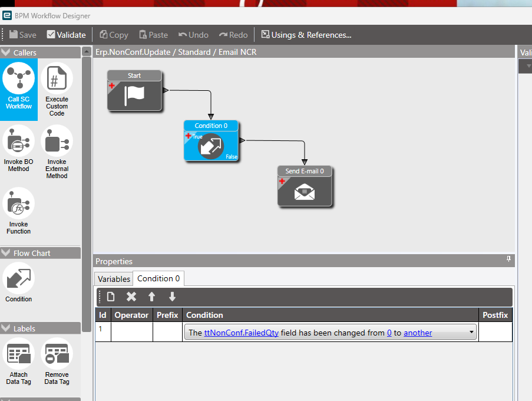Switch to the Variables tab
532x401 pixels.
pyautogui.click(x=114, y=279)
